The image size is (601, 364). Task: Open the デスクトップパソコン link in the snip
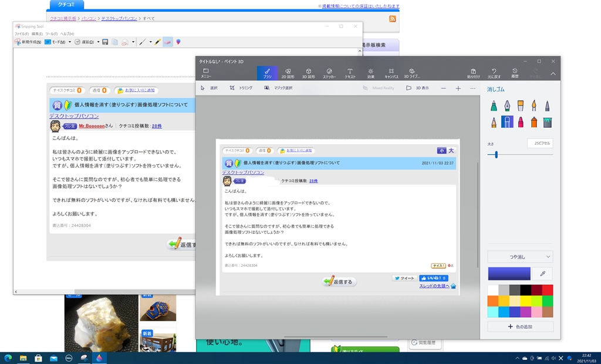[x=74, y=116]
